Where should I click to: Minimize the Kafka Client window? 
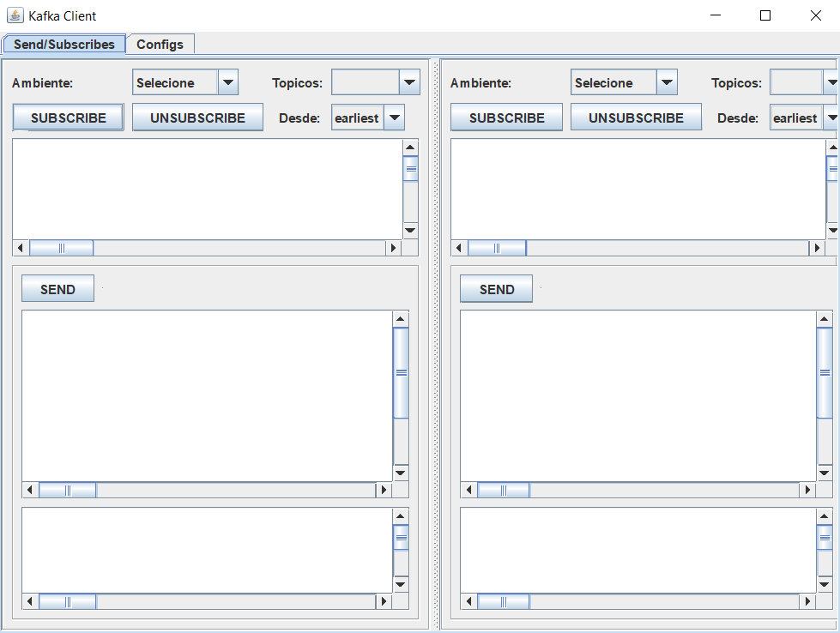[x=716, y=15]
